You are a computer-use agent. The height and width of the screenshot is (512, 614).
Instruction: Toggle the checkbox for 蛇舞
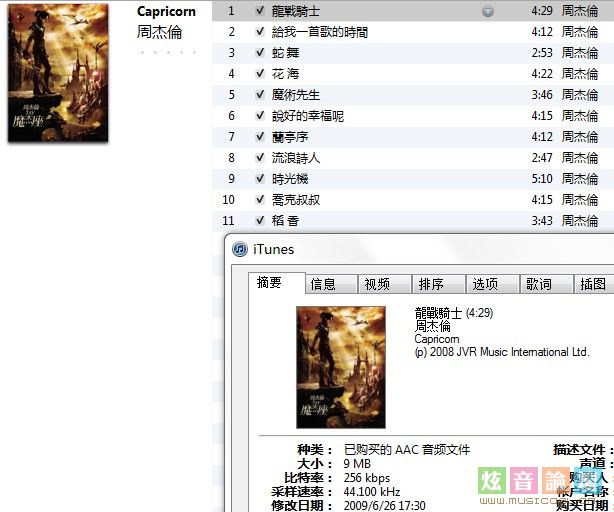tap(260, 52)
